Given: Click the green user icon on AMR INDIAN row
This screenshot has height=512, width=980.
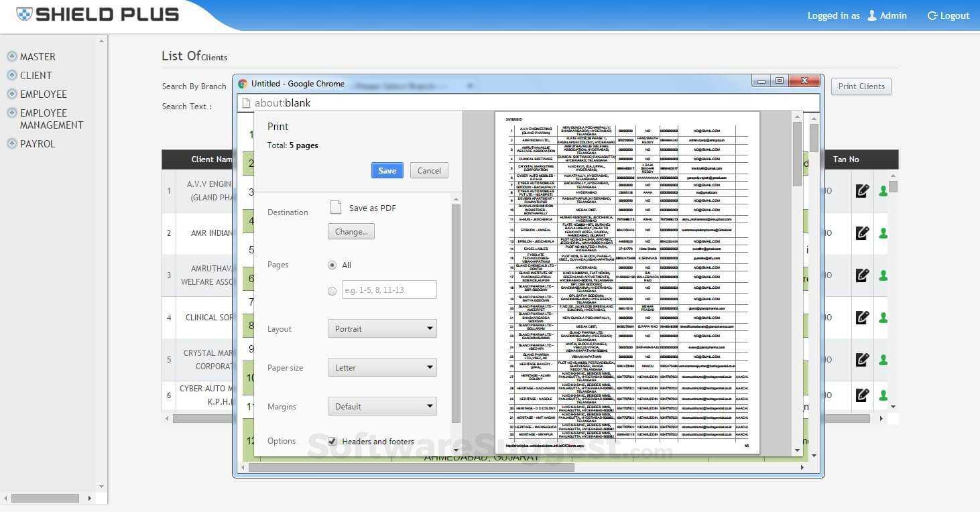Looking at the screenshot, I should (x=883, y=233).
